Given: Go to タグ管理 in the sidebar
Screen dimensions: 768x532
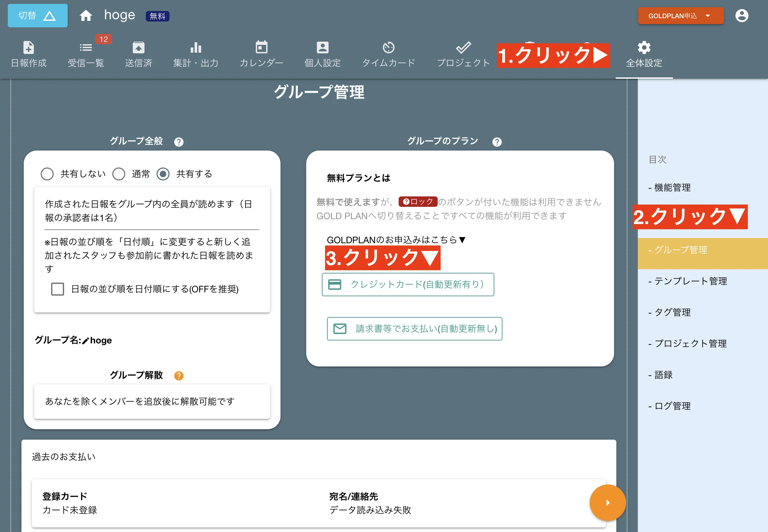Looking at the screenshot, I should click(x=669, y=312).
